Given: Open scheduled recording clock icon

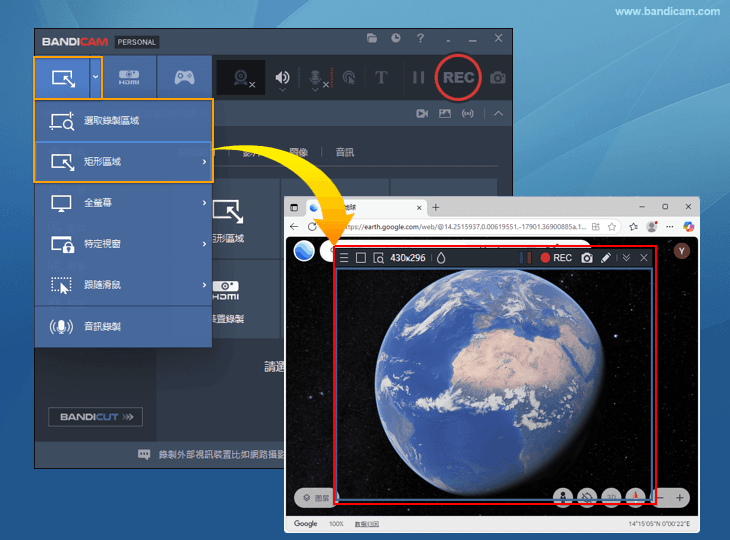Looking at the screenshot, I should pos(396,38).
